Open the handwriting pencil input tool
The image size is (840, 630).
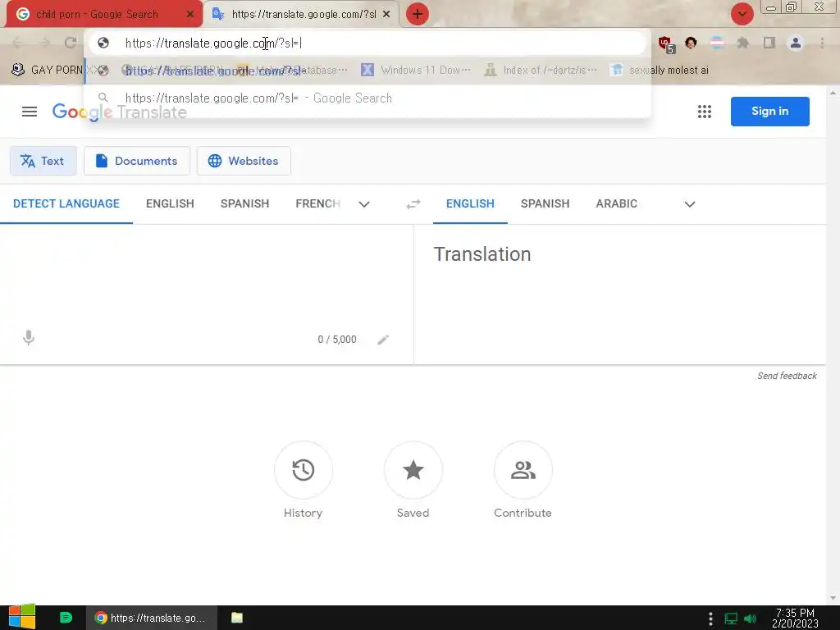tap(383, 340)
